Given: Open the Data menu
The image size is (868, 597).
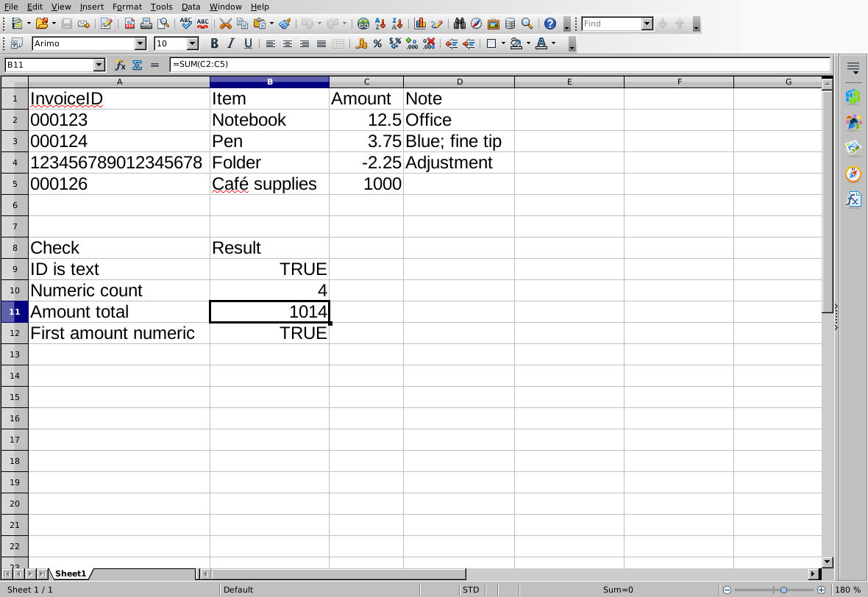Looking at the screenshot, I should coord(191,7).
